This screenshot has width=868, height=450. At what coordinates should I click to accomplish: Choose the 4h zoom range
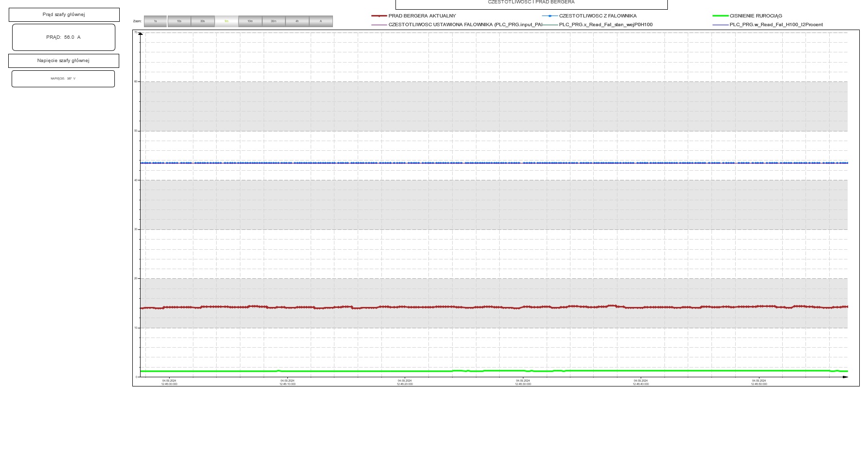pyautogui.click(x=297, y=21)
